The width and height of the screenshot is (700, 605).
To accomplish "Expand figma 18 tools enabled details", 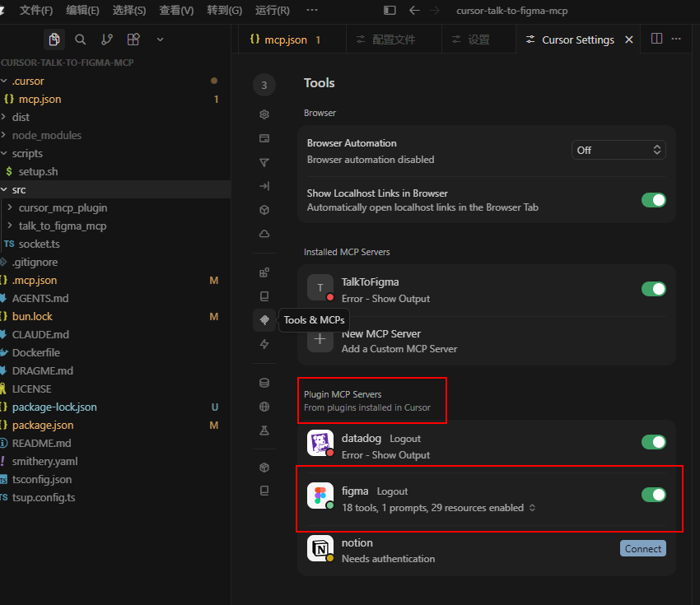I will [x=438, y=508].
